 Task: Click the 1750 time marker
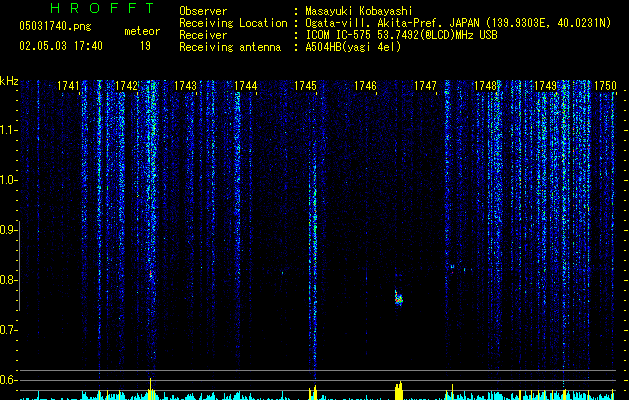[605, 86]
